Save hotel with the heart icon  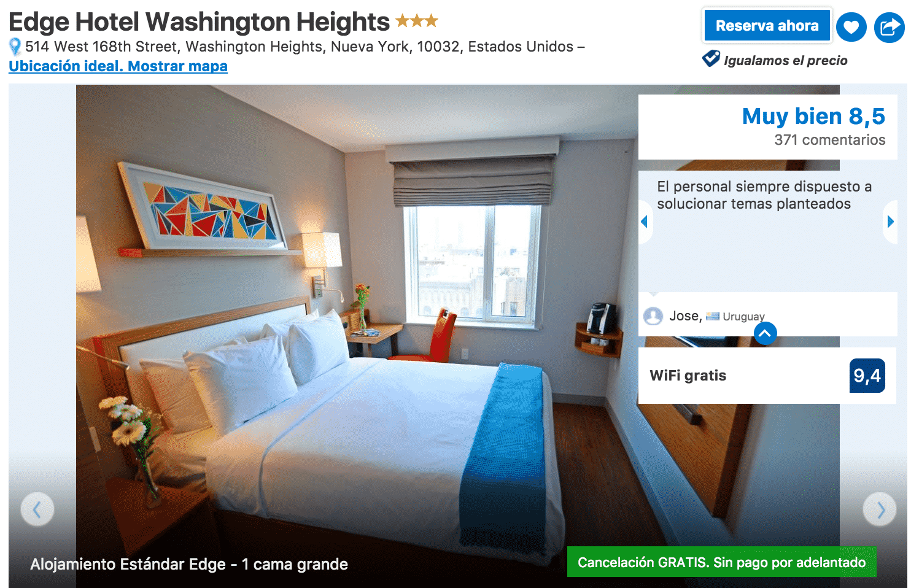[851, 27]
